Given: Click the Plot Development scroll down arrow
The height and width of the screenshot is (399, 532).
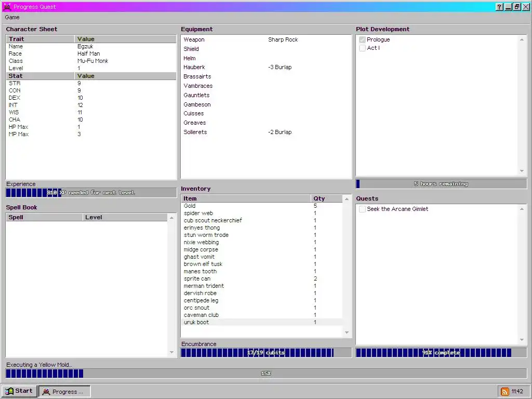Looking at the screenshot, I should click(x=522, y=171).
